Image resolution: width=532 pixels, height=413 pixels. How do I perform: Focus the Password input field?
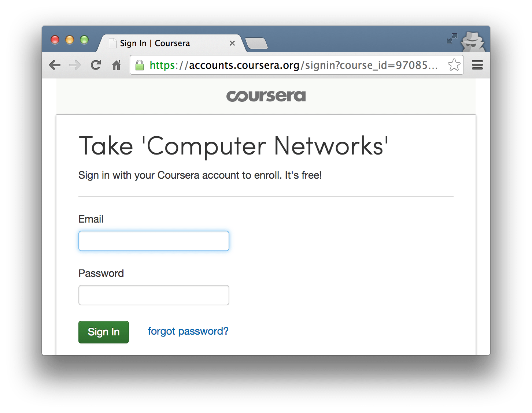(x=154, y=295)
